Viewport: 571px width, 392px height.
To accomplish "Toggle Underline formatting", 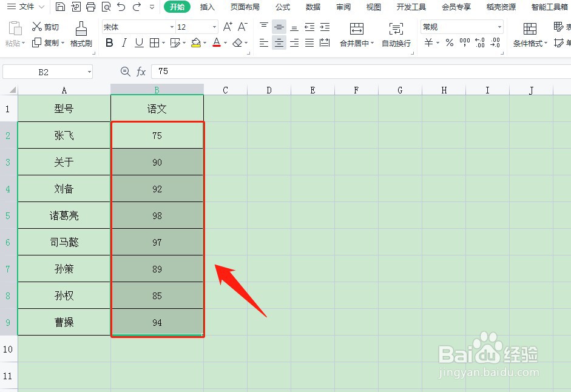I will (x=139, y=42).
